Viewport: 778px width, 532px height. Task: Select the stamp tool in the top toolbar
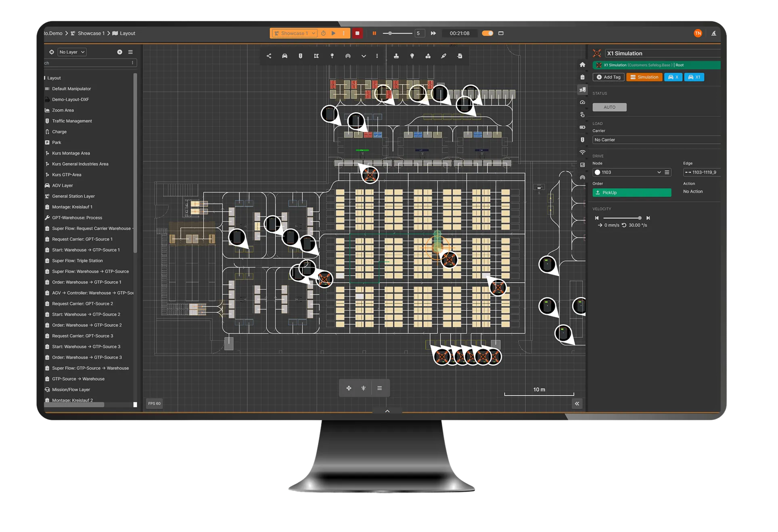click(x=396, y=56)
